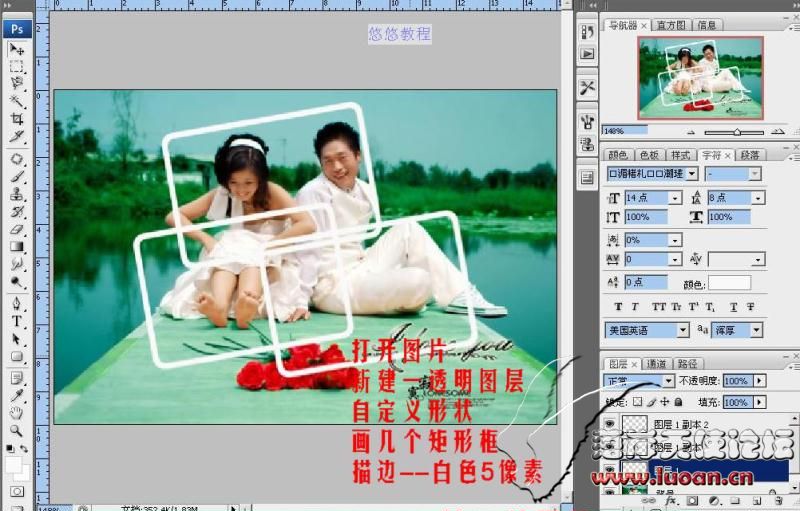
Task: Select the Dodge tool
Action: coord(16,282)
